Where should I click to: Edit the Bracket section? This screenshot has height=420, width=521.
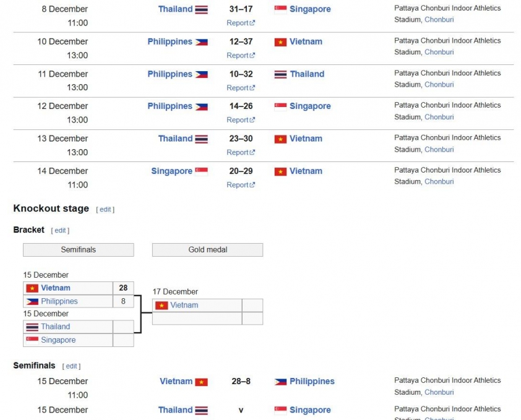[60, 231]
